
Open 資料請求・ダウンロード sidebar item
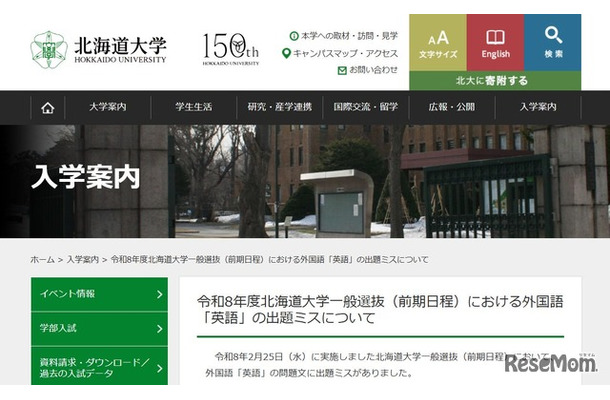(x=100, y=366)
